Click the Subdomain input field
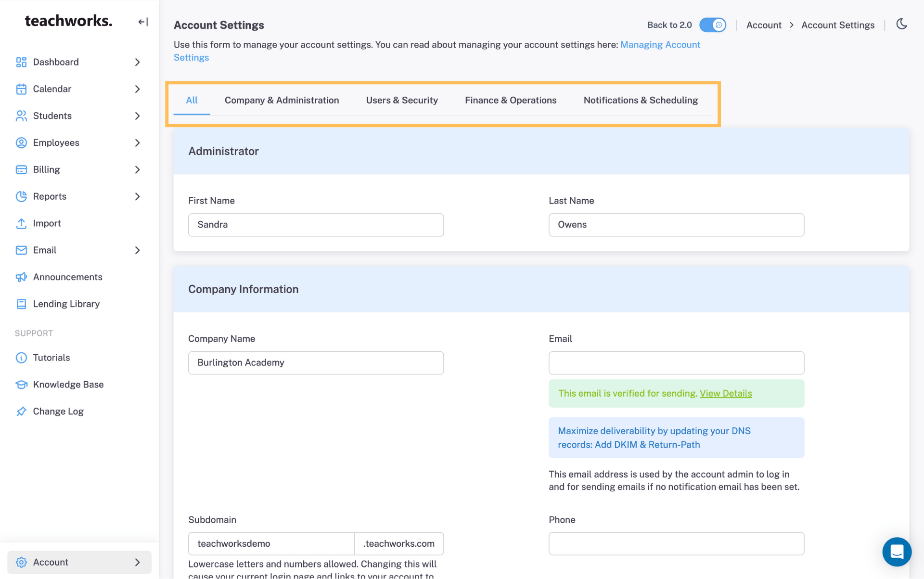924x579 pixels. pos(271,544)
